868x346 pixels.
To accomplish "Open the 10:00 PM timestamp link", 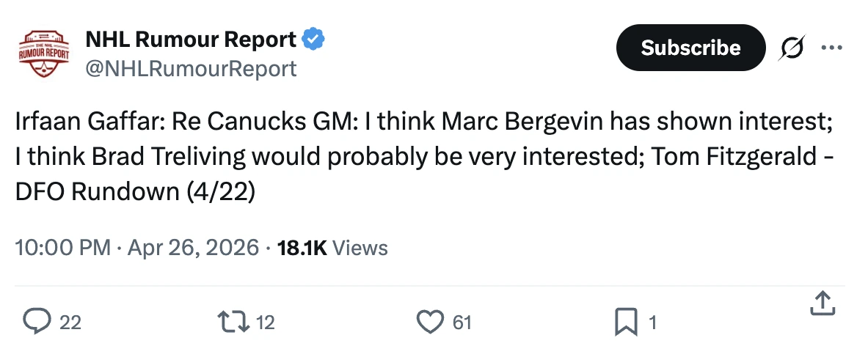I will click(x=61, y=248).
